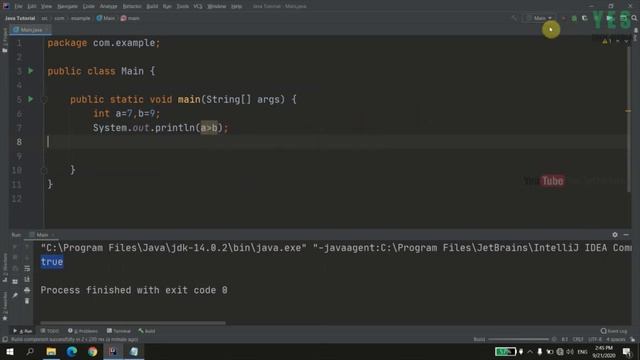The image size is (640, 360).
Task: Open the notification center in the system tray
Action: [x=627, y=351]
